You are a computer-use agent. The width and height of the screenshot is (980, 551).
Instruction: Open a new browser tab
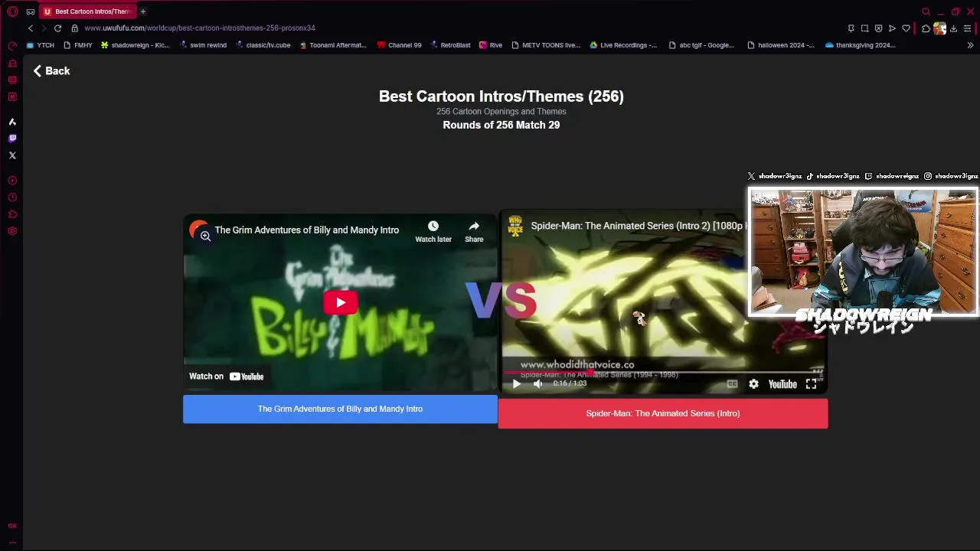point(143,11)
